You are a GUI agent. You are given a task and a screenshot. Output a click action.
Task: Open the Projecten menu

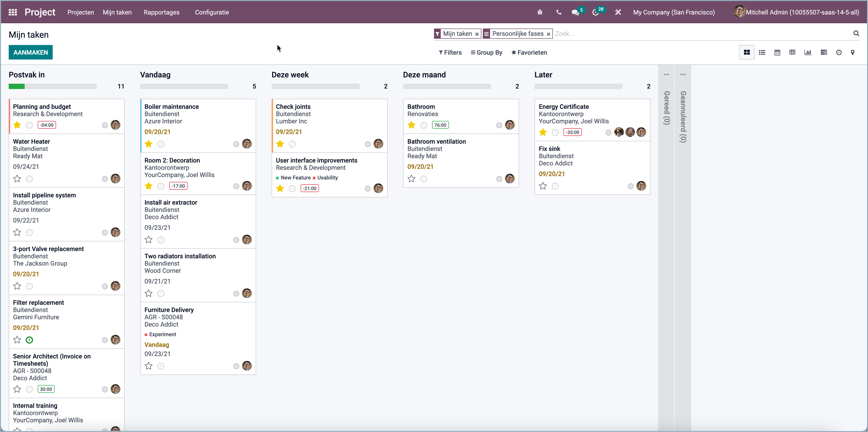tap(80, 12)
